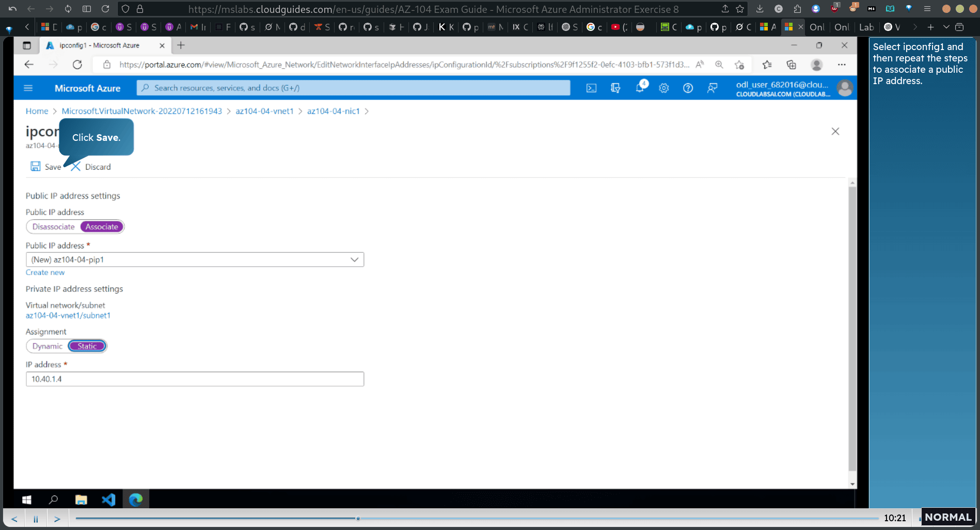Bookmark the page with outer star icon

point(740,9)
